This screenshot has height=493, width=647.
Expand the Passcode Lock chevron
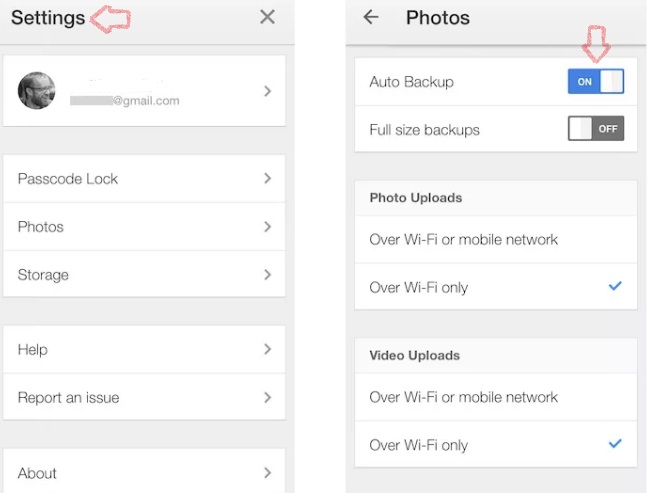pyautogui.click(x=267, y=179)
